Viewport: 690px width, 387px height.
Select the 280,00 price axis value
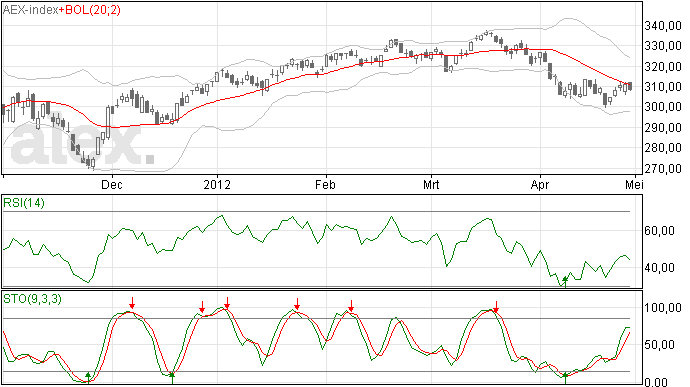(663, 148)
